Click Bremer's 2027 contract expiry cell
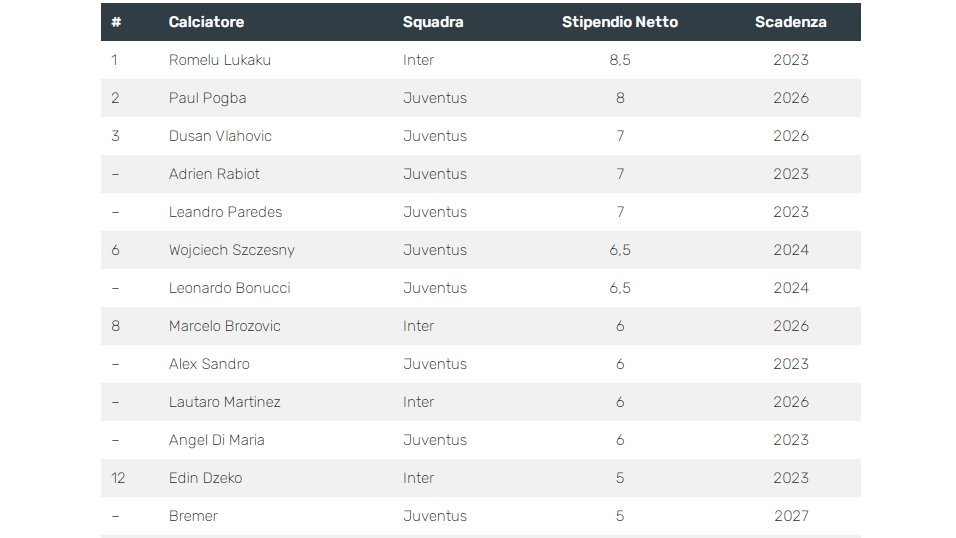 point(790,516)
